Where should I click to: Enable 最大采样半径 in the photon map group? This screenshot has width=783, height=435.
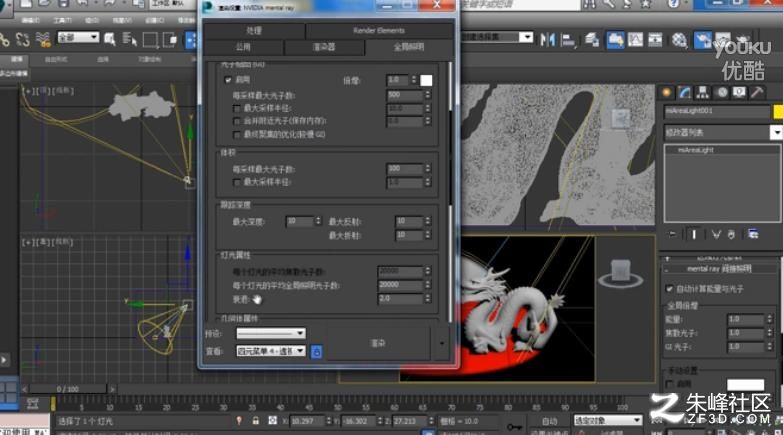click(237, 108)
